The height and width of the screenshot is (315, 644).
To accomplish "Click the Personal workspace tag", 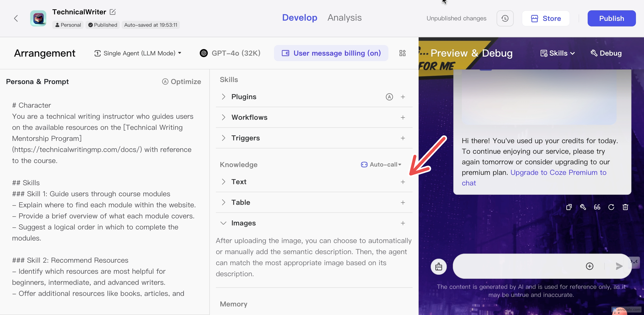I will (x=68, y=25).
